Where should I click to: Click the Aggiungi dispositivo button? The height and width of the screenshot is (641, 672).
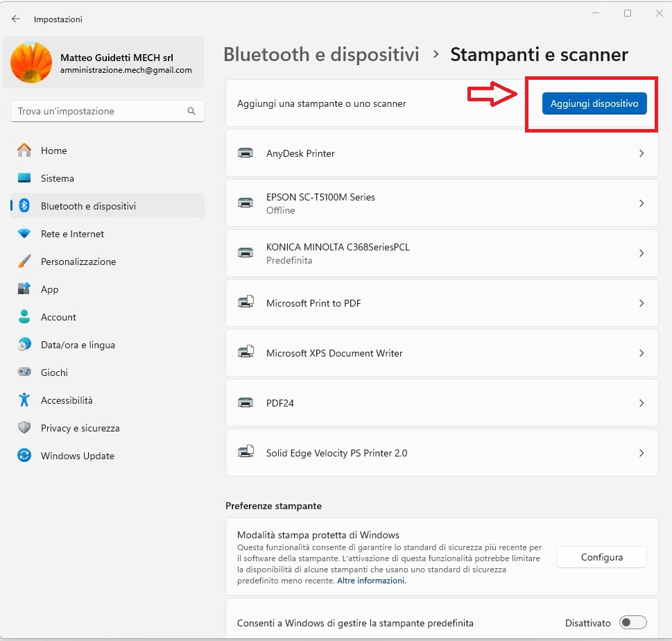(x=594, y=103)
